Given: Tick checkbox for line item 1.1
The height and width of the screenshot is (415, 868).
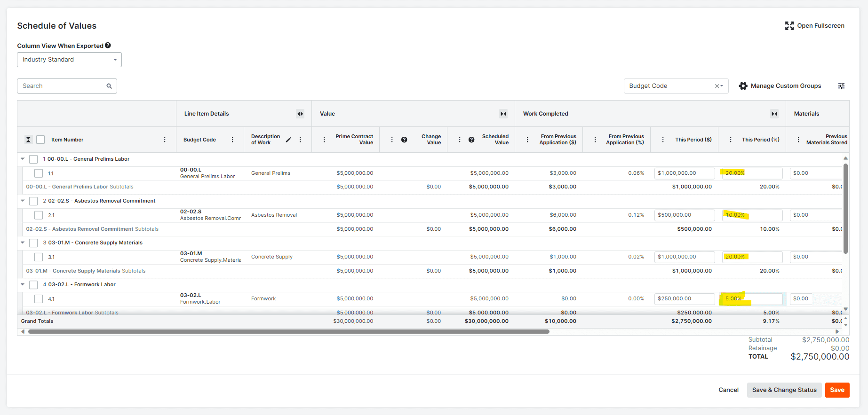Looking at the screenshot, I should pyautogui.click(x=39, y=173).
